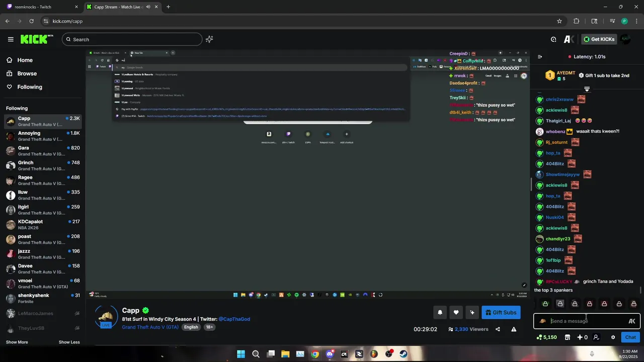Screen dimensions: 644x362
Task: Open Grand Theft Auto V category link
Action: (x=150, y=327)
